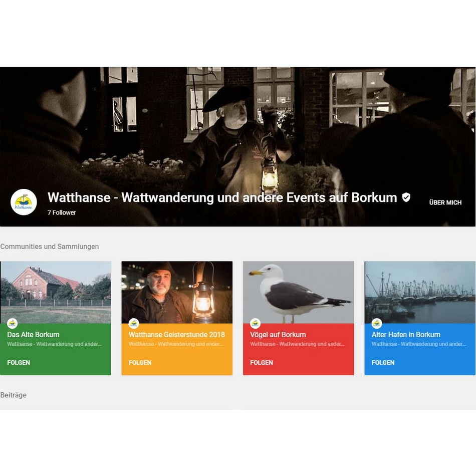Open the Vögel auf Borkum title link
The height and width of the screenshot is (476, 476).
coord(278,334)
